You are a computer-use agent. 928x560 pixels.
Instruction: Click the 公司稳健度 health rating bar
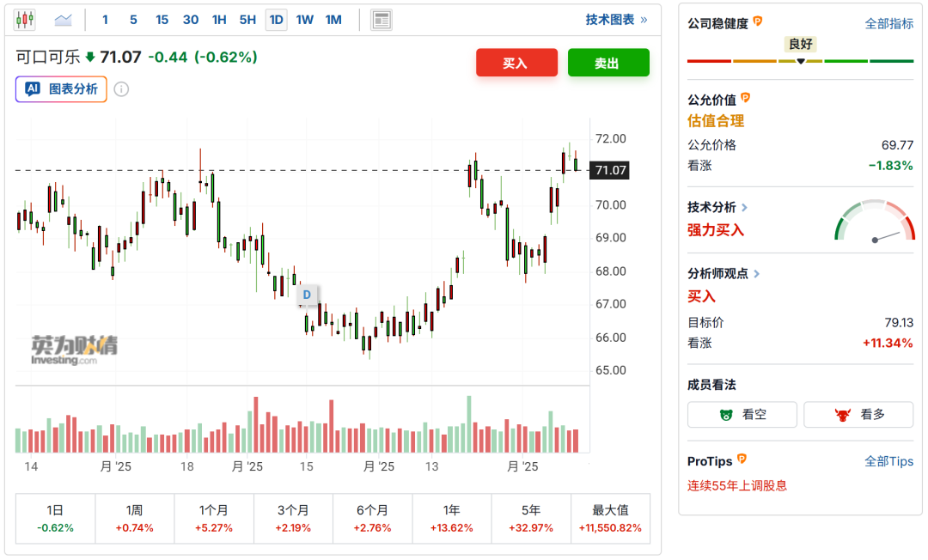(800, 60)
